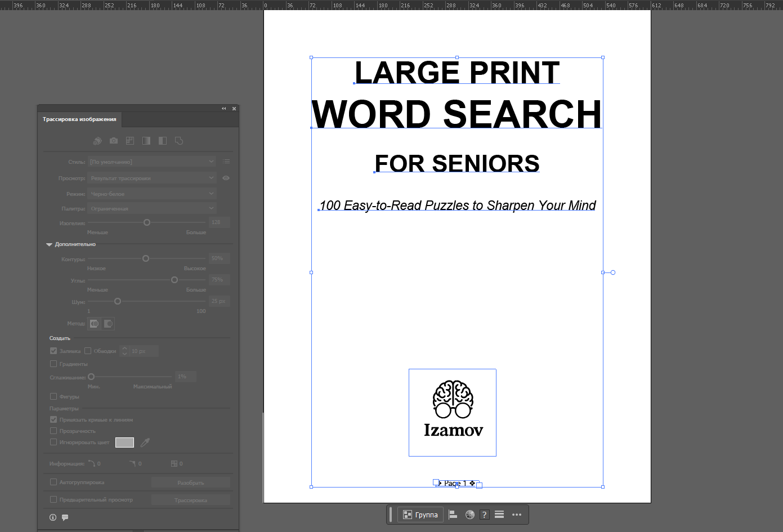Check the Прозрачность option
783x532 pixels.
[x=53, y=431]
